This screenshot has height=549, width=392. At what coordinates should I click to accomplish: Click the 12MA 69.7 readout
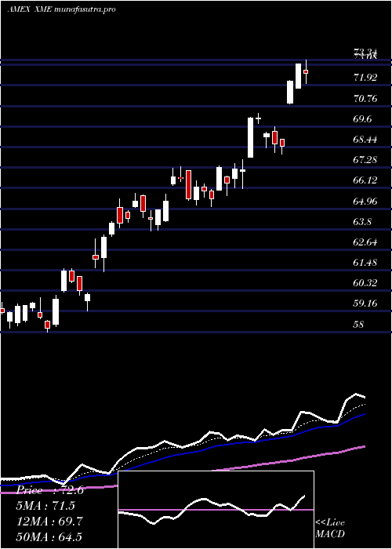[x=49, y=522]
